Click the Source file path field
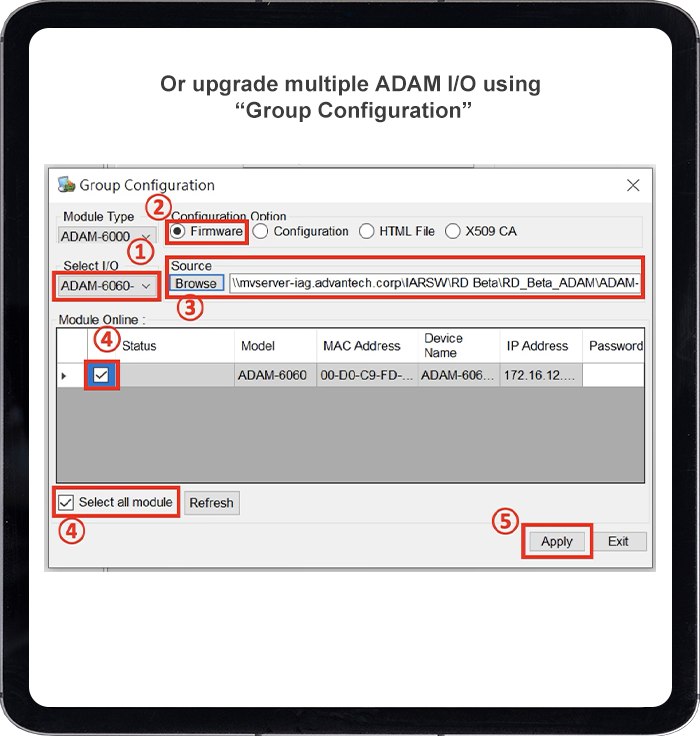 pyautogui.click(x=435, y=283)
